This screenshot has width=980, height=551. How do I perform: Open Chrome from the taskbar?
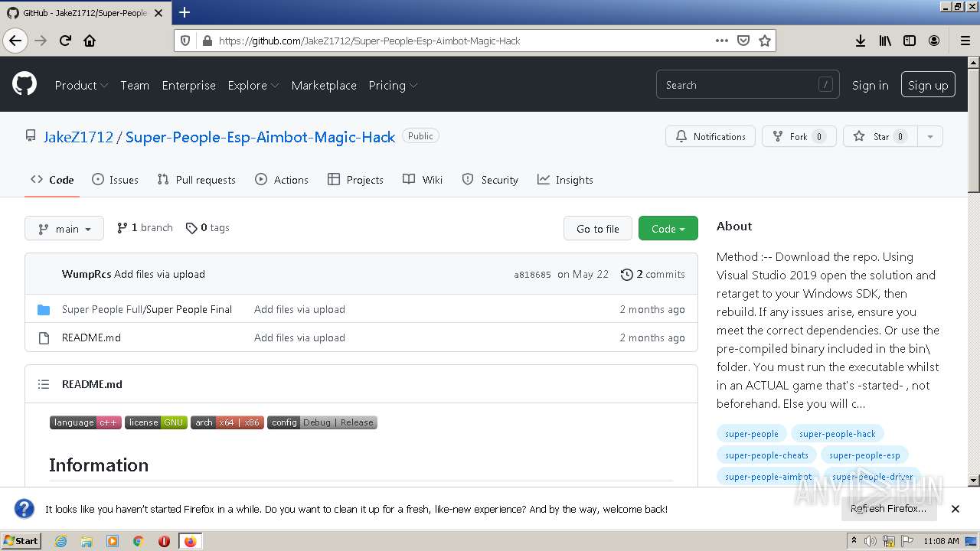pyautogui.click(x=138, y=541)
